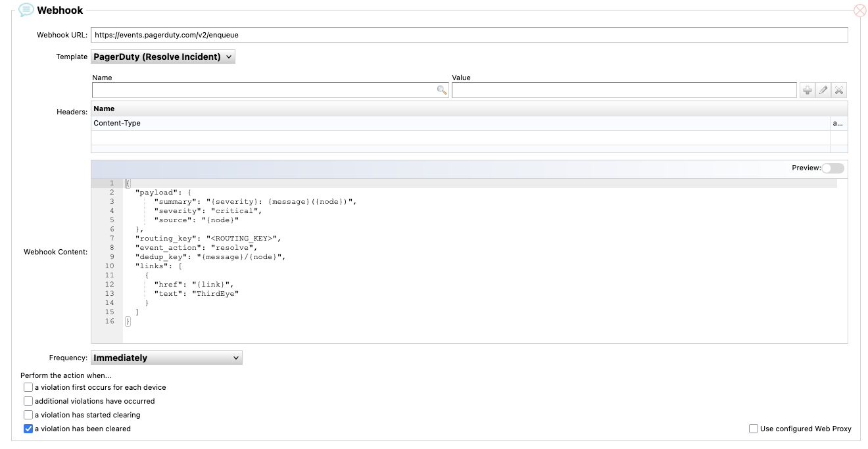Image resolution: width=868 pixels, height=449 pixels.
Task: Select the Content-Type header row
Action: click(x=469, y=123)
